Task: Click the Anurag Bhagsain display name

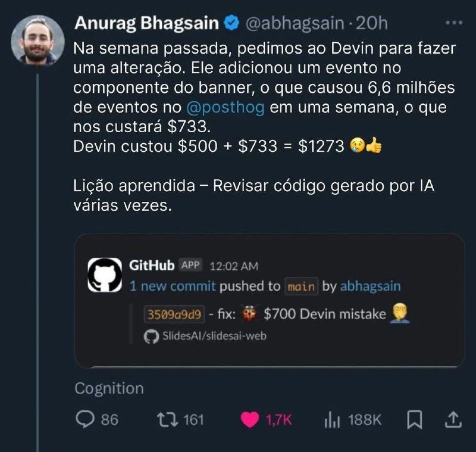Action: point(146,23)
